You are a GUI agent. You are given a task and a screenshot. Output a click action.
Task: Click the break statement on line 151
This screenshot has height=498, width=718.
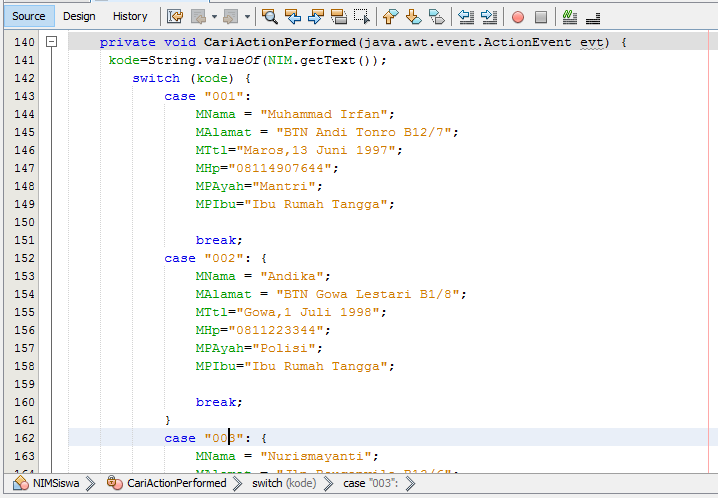pos(219,240)
